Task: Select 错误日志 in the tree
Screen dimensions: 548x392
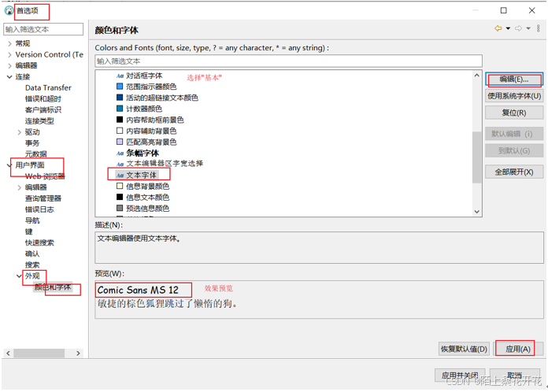Action: click(x=39, y=209)
